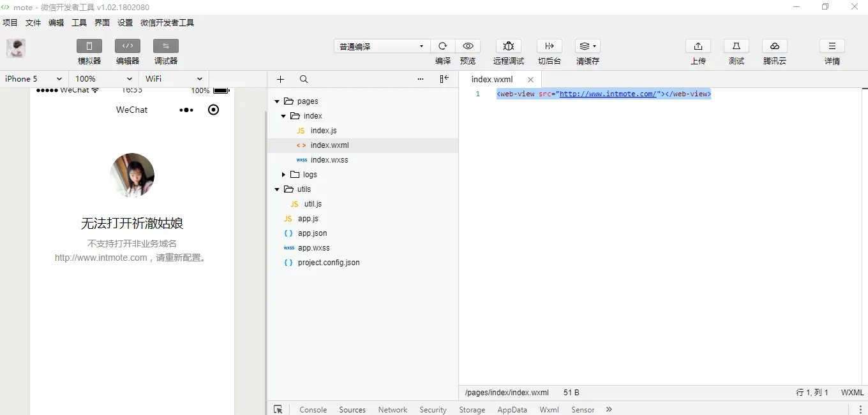The height and width of the screenshot is (415, 868).
Task: Click the 切后台 switch background icon
Action: click(550, 46)
